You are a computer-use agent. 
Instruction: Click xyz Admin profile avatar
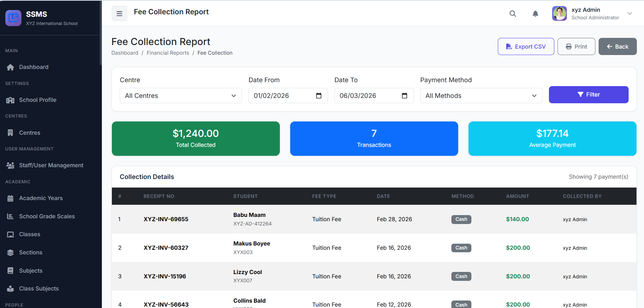(x=559, y=14)
